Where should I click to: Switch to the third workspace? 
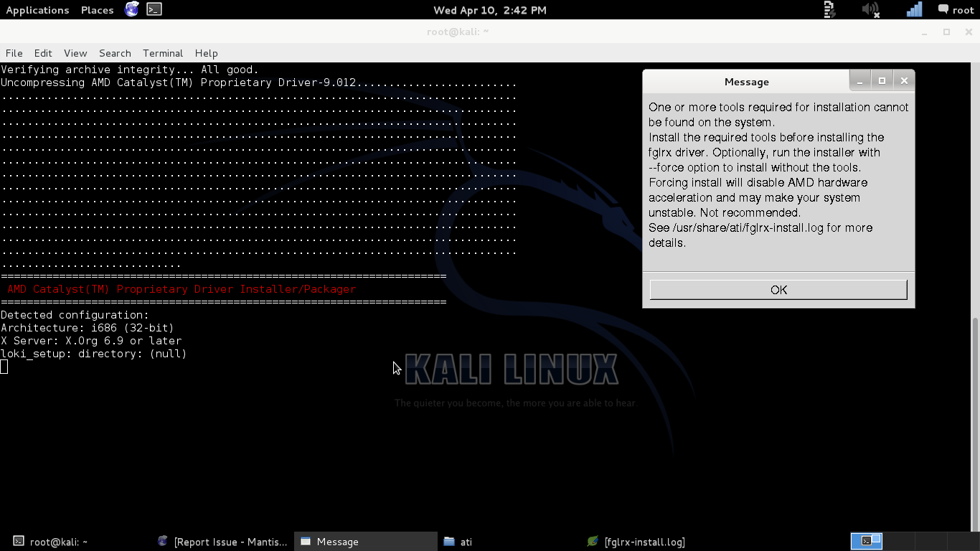click(x=930, y=541)
